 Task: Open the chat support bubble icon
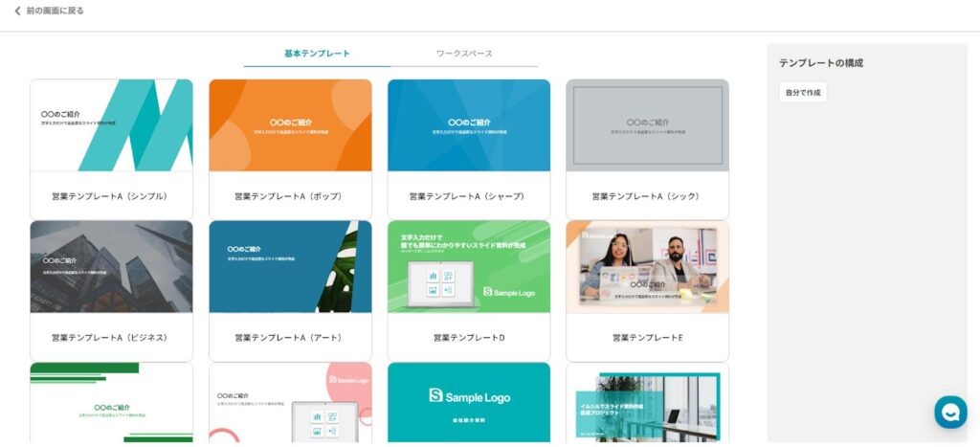point(949,412)
